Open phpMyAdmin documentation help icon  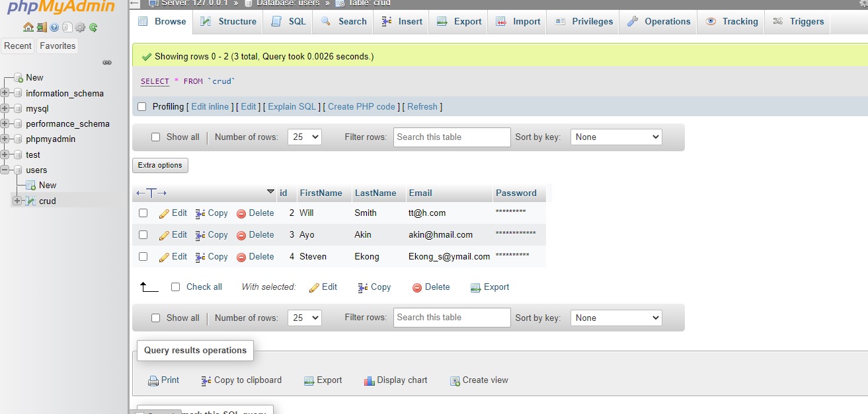pos(54,27)
